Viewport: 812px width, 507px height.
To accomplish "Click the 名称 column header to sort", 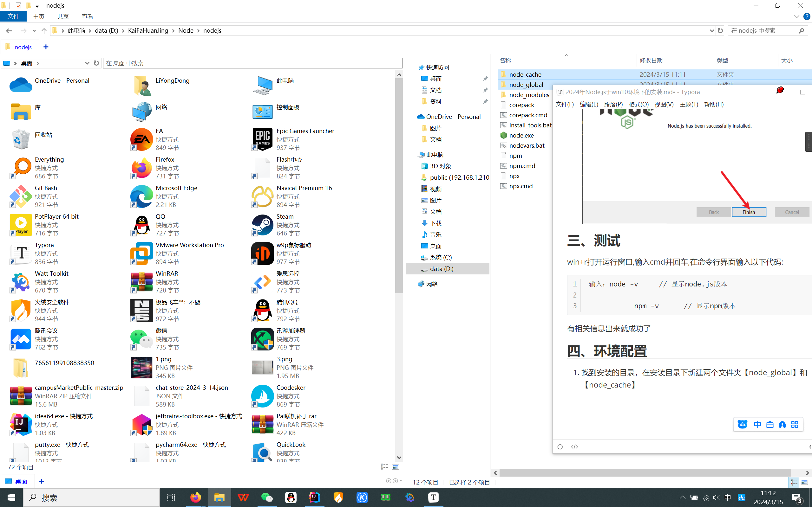I will [x=505, y=60].
